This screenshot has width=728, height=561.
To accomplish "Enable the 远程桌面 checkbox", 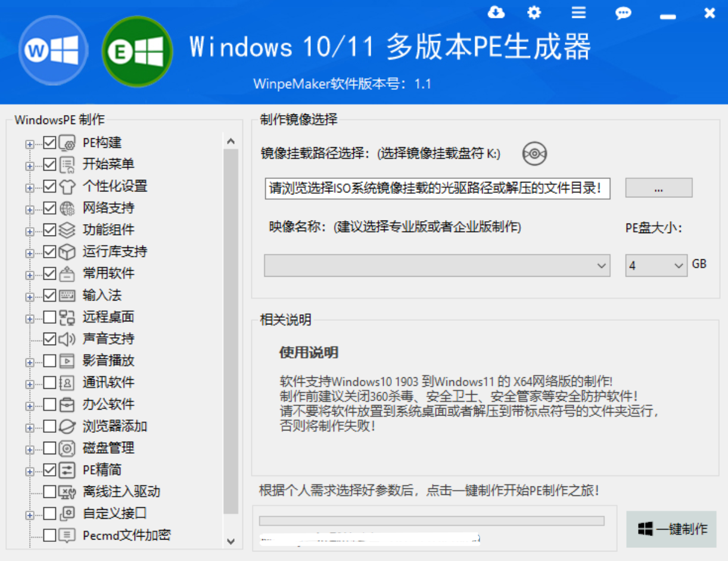I will tap(49, 317).
